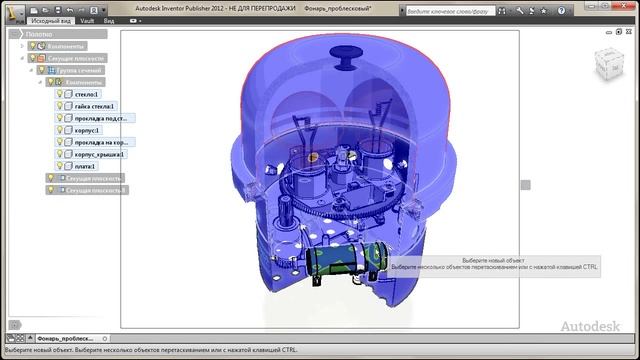Click the Save icon in quick access toolbar
This screenshot has width=640, height=360.
tap(58, 10)
